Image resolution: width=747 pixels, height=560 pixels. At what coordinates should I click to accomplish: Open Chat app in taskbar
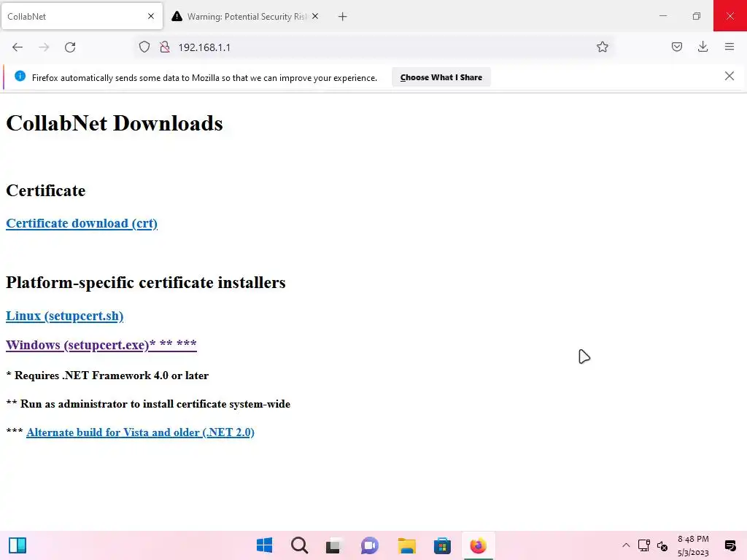click(x=370, y=545)
